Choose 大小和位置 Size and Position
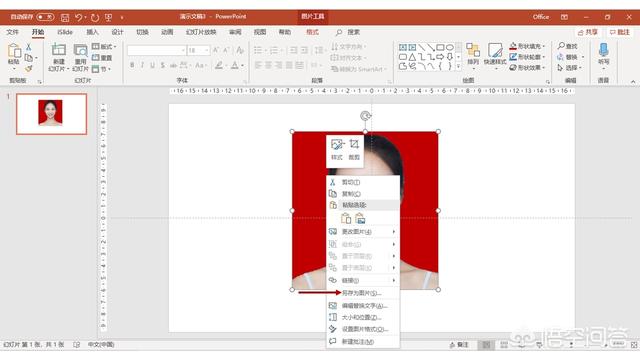640x360 pixels. (363, 317)
